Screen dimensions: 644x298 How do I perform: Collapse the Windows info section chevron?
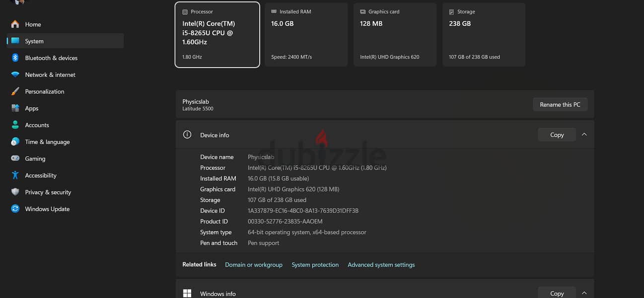coord(584,294)
